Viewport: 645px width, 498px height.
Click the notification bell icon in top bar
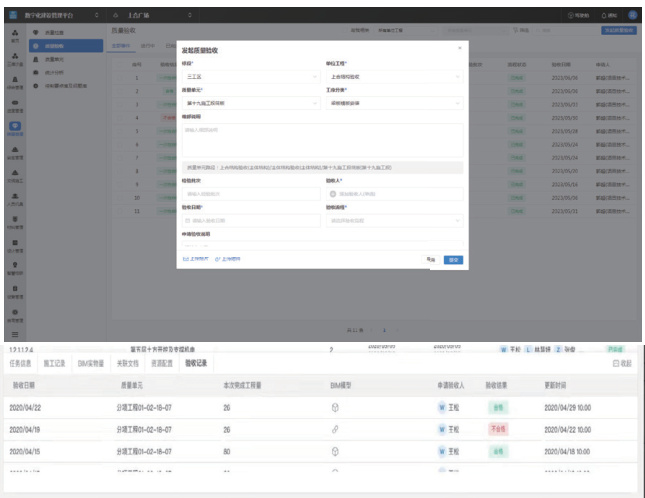[x=603, y=16]
